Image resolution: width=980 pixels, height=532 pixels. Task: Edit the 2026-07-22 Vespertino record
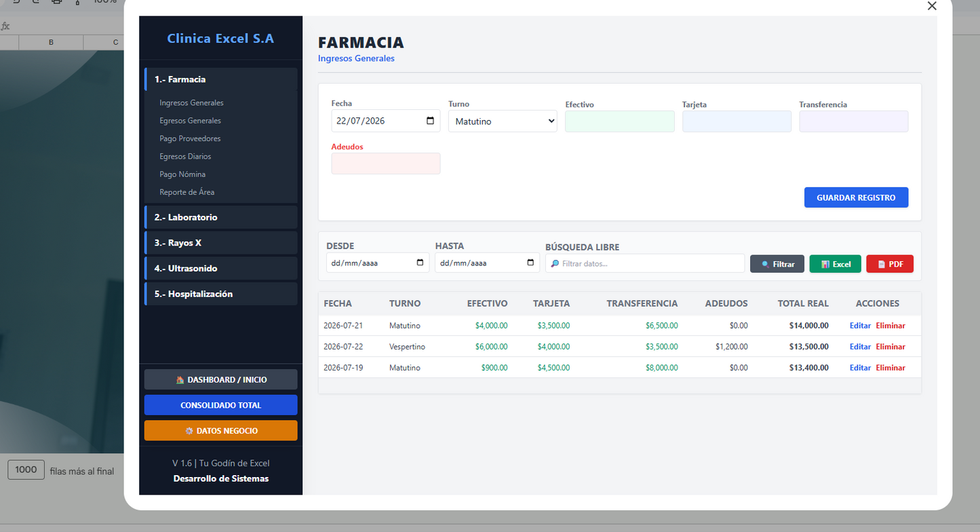(860, 347)
